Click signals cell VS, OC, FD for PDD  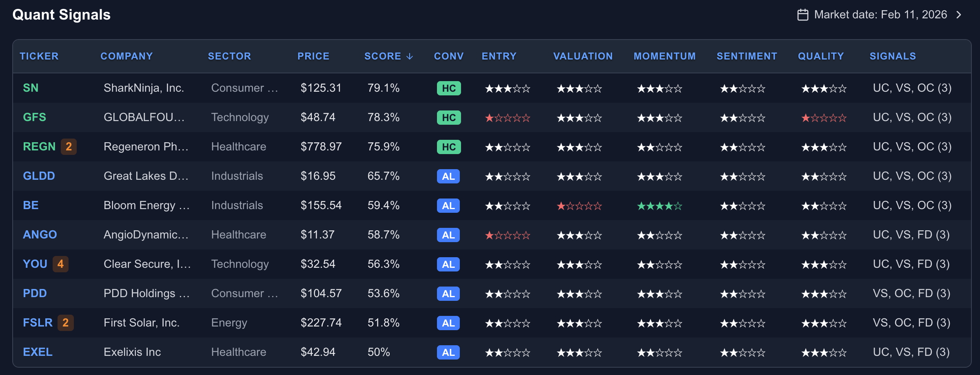[911, 293]
